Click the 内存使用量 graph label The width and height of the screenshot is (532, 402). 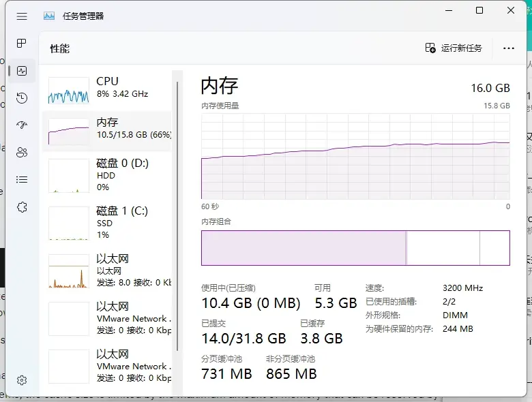220,106
